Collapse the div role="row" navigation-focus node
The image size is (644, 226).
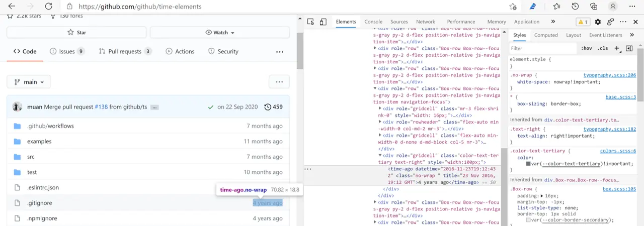tap(375, 88)
